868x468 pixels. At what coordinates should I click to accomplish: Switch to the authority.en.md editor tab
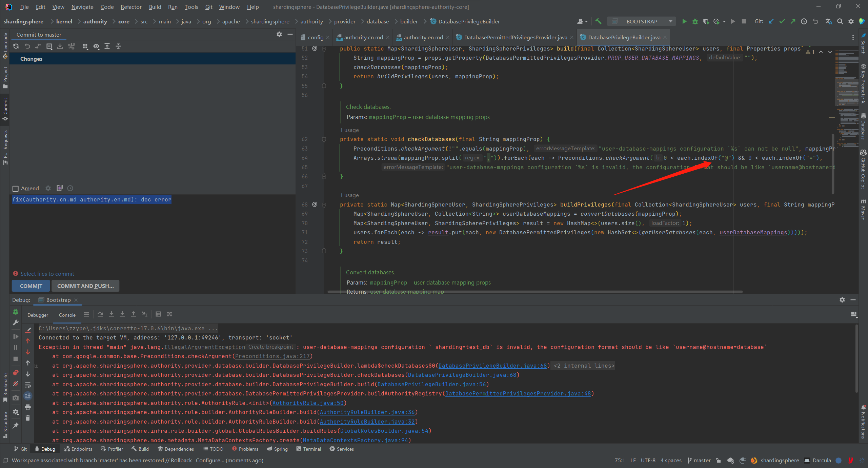(423, 37)
